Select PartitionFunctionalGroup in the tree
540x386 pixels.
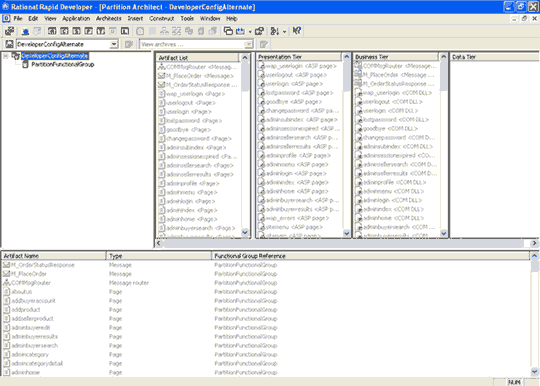point(63,64)
